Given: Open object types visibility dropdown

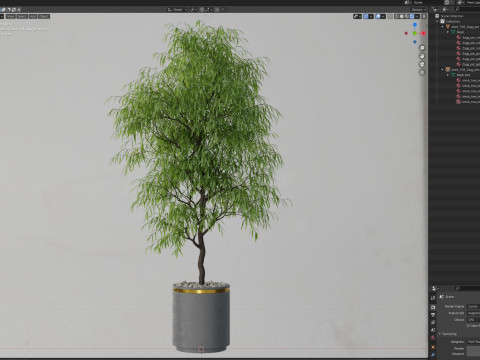Looking at the screenshot, I should click(357, 16).
